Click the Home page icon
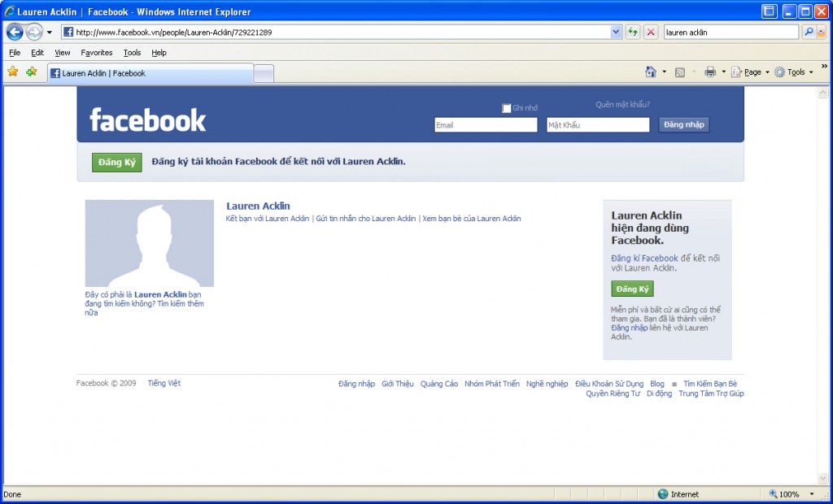 (650, 72)
